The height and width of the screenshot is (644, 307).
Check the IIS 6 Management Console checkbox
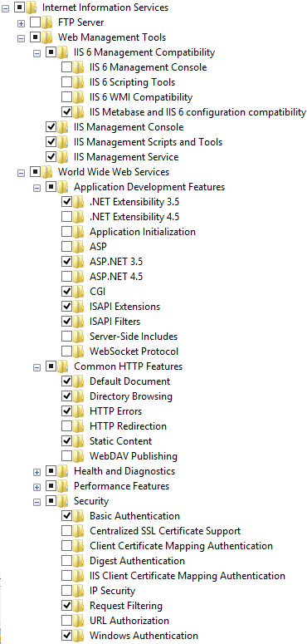(x=67, y=67)
